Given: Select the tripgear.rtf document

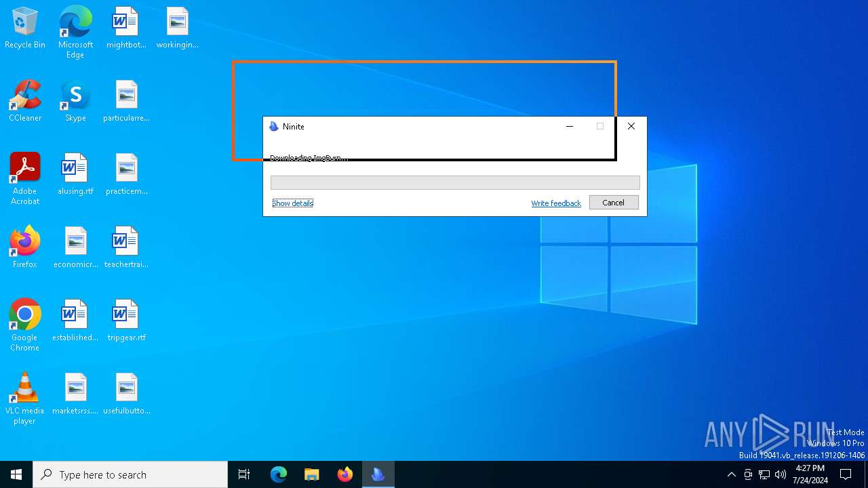Looking at the screenshot, I should (x=126, y=321).
